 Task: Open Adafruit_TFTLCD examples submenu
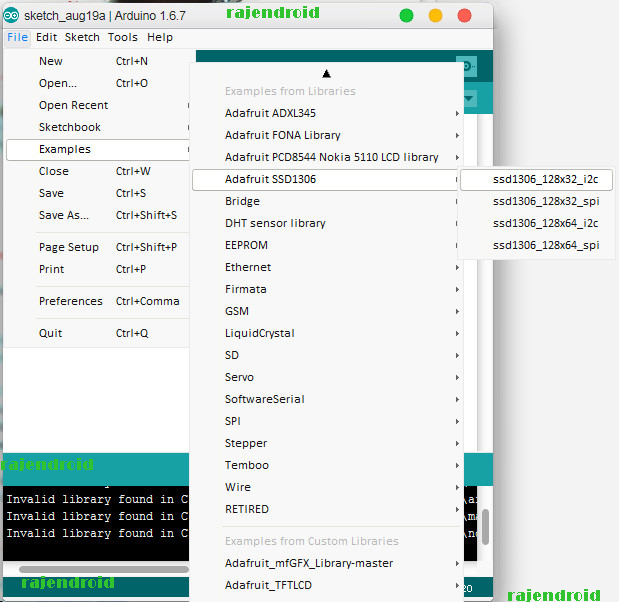[x=327, y=586]
